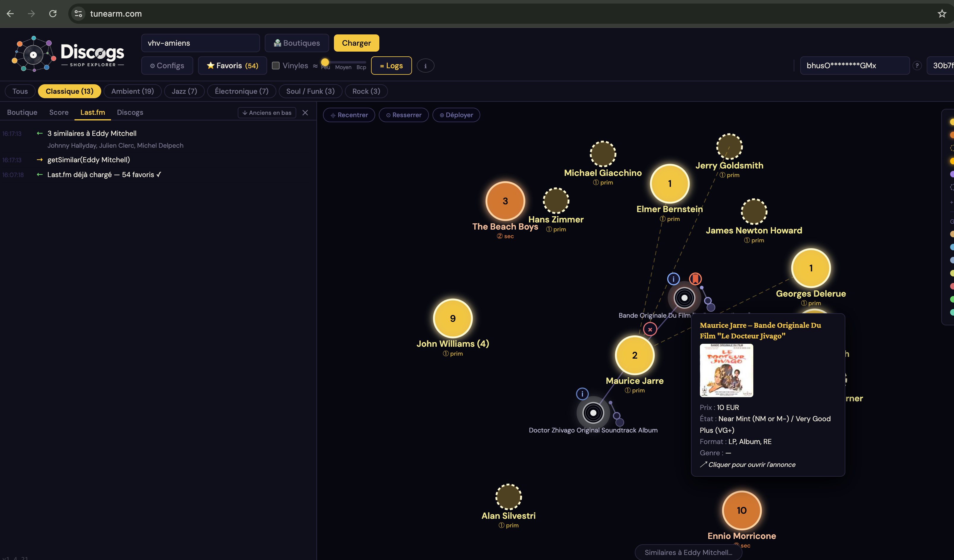Select the Doctor Zhivago Original Soundtrack vinyl node
This screenshot has width=954, height=560.
(x=593, y=413)
